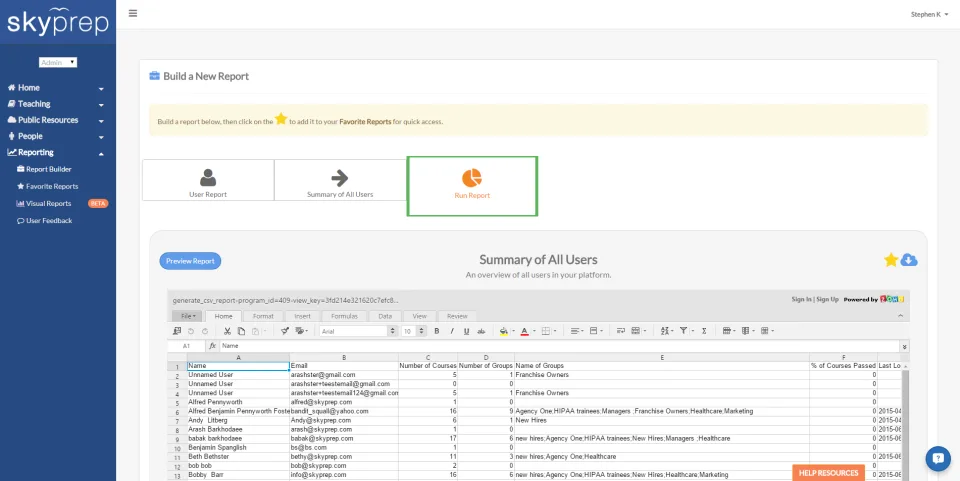Open Report Builder in sidebar
This screenshot has width=960, height=481.
pos(44,170)
